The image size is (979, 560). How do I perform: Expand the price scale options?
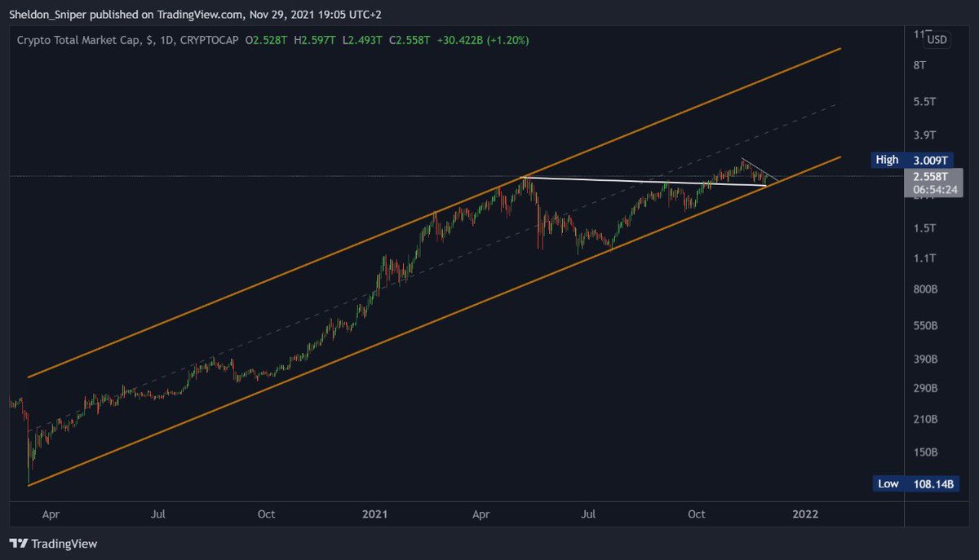937,39
